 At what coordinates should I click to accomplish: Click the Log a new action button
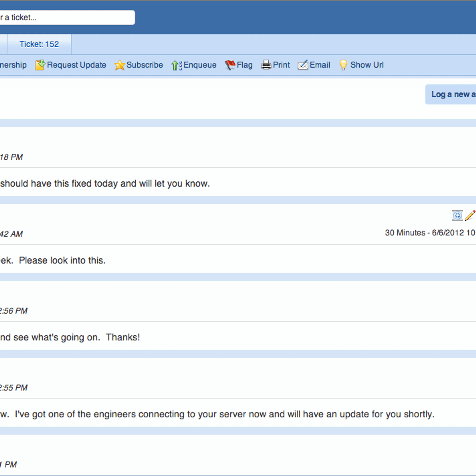coord(451,94)
